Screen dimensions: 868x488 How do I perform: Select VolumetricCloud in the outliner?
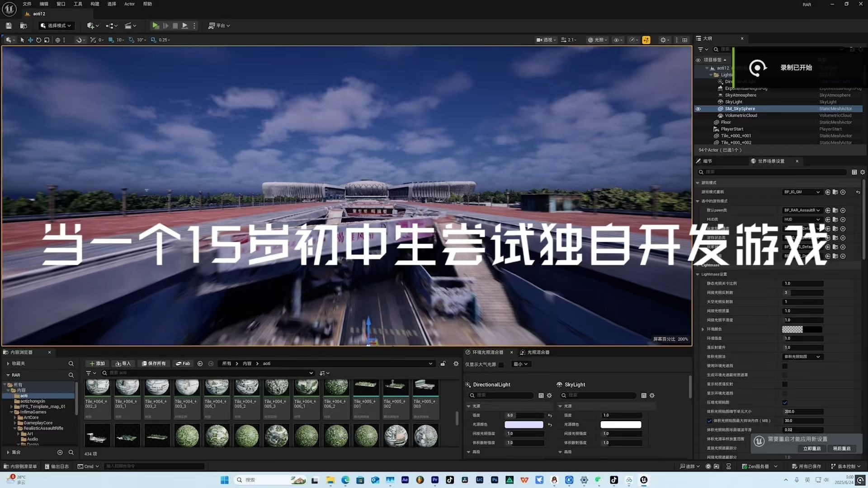coord(741,116)
